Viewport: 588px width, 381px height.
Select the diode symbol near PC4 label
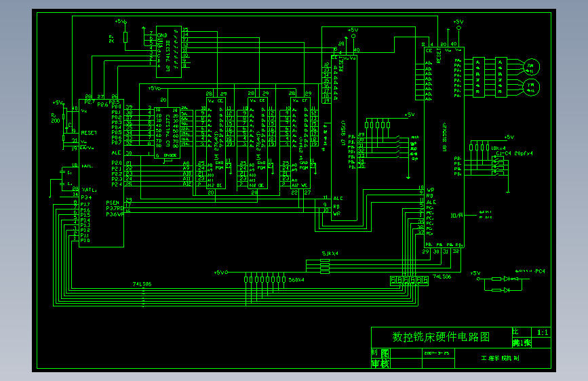pos(507,279)
